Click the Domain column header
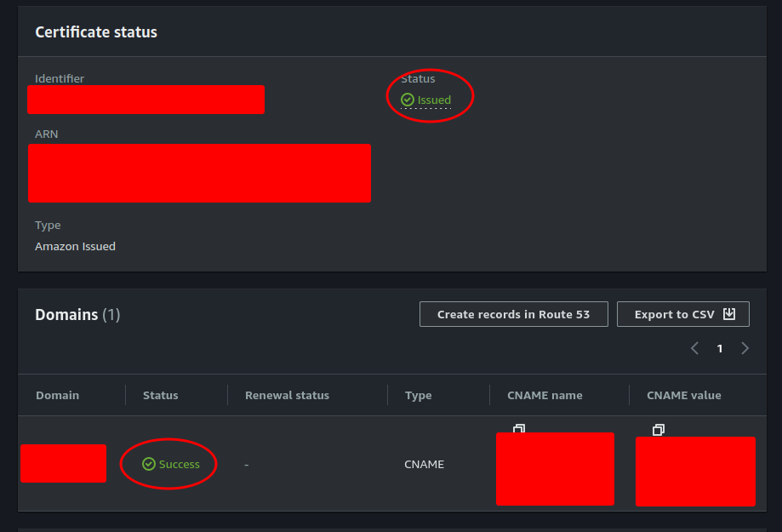Screen dimensions: 782x532 (x=58, y=395)
